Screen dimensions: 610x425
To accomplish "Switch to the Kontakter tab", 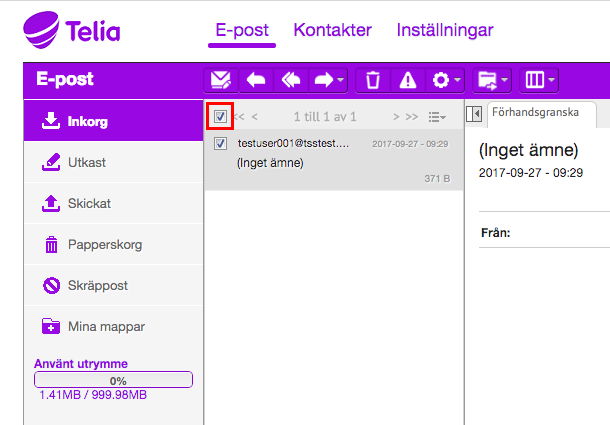I will [x=333, y=30].
